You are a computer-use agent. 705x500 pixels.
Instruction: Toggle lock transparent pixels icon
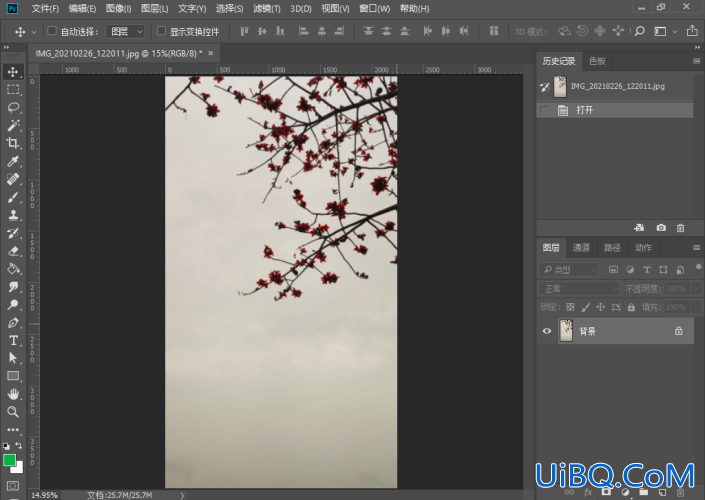tap(570, 307)
